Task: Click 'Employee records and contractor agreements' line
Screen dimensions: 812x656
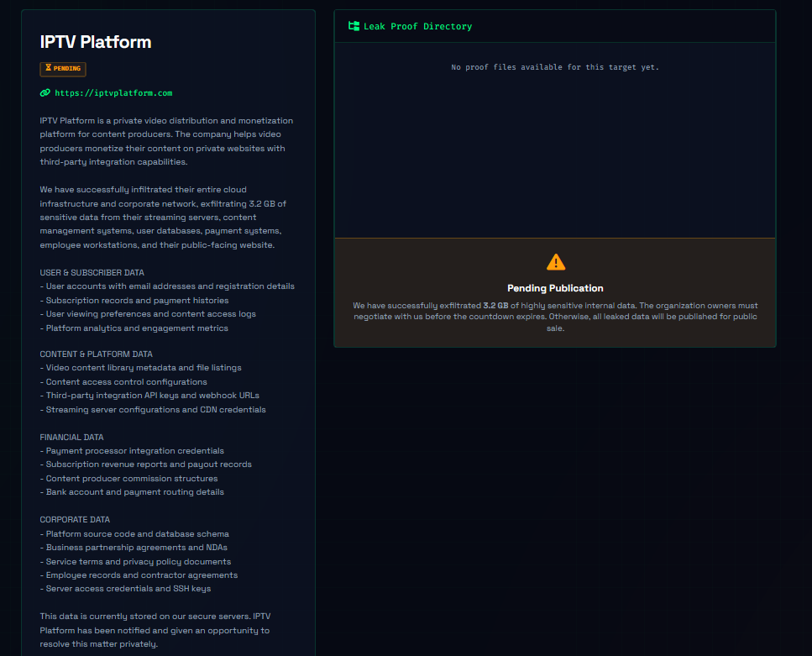Action: 139,575
